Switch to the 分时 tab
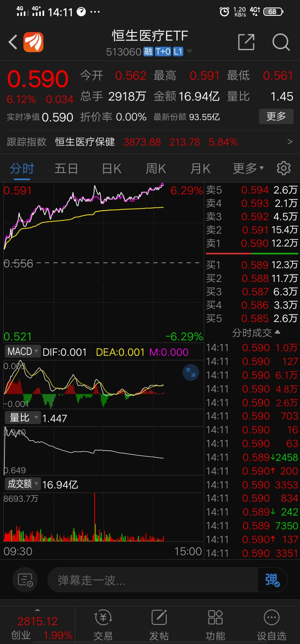The image size is (300, 644). tap(22, 169)
